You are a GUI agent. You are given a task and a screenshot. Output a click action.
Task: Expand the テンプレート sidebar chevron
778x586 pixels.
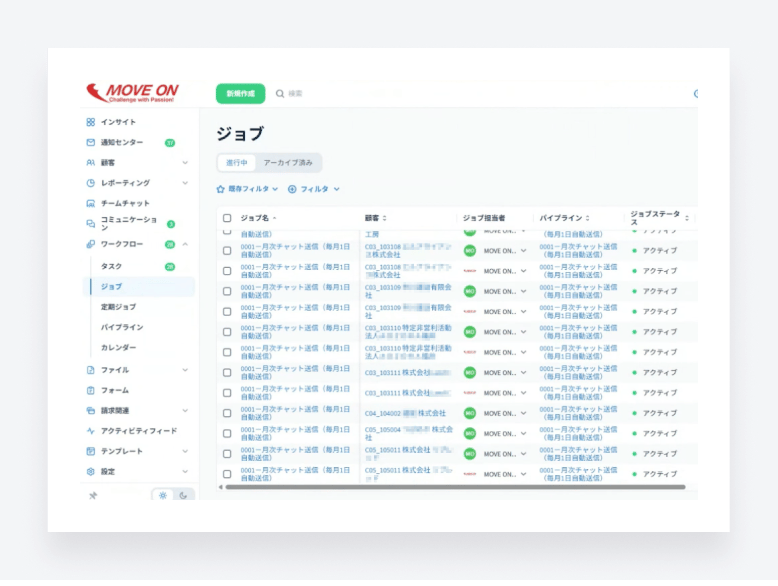pos(185,451)
